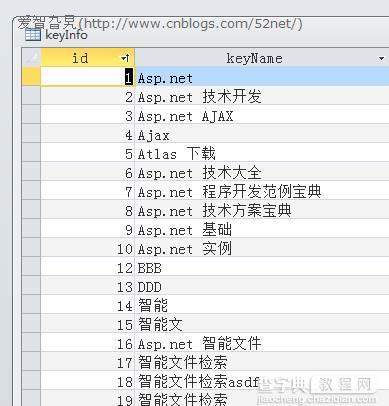The height and width of the screenshot is (406, 389).
Task: Click the id cell with value 12
Action: click(x=88, y=267)
